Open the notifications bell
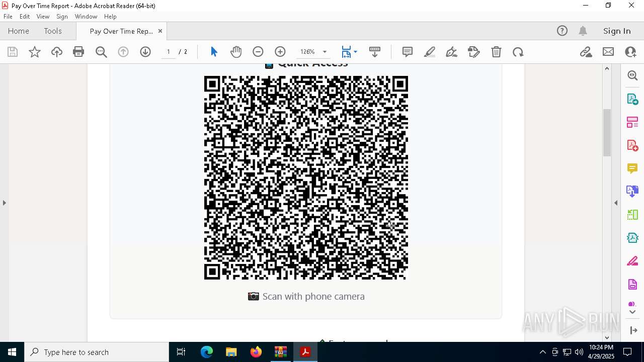The height and width of the screenshot is (362, 644). coord(583,31)
